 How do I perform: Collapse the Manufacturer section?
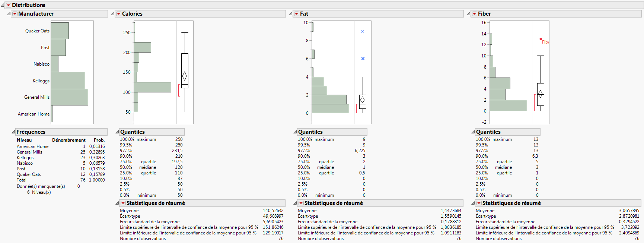(x=9, y=14)
